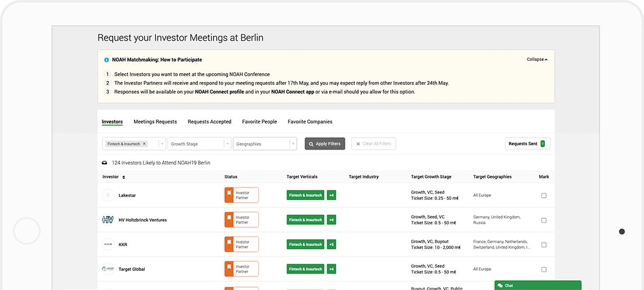The image size is (644, 290).
Task: Click KKR's orange bookmark status icon
Action: coord(229,244)
